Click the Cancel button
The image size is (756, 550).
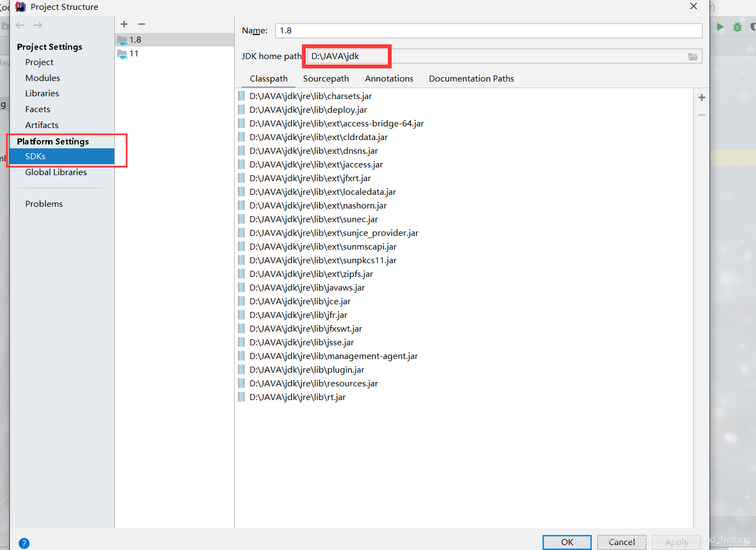tap(622, 542)
